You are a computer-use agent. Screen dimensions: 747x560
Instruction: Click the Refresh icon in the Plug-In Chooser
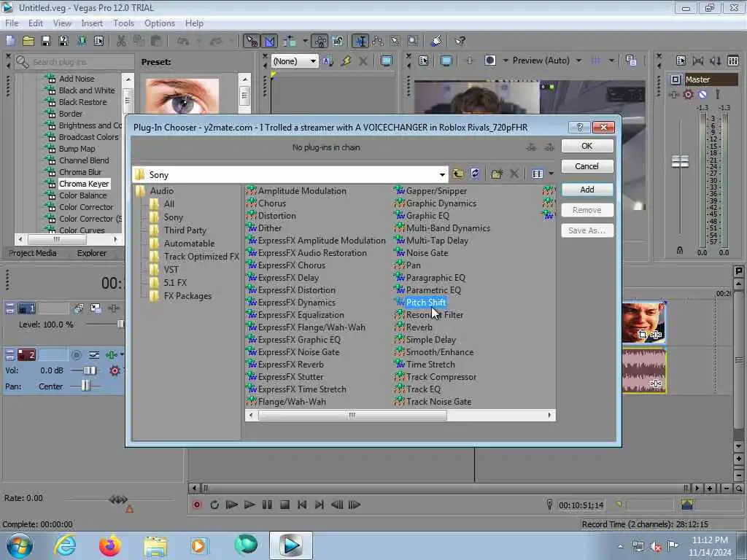point(475,174)
